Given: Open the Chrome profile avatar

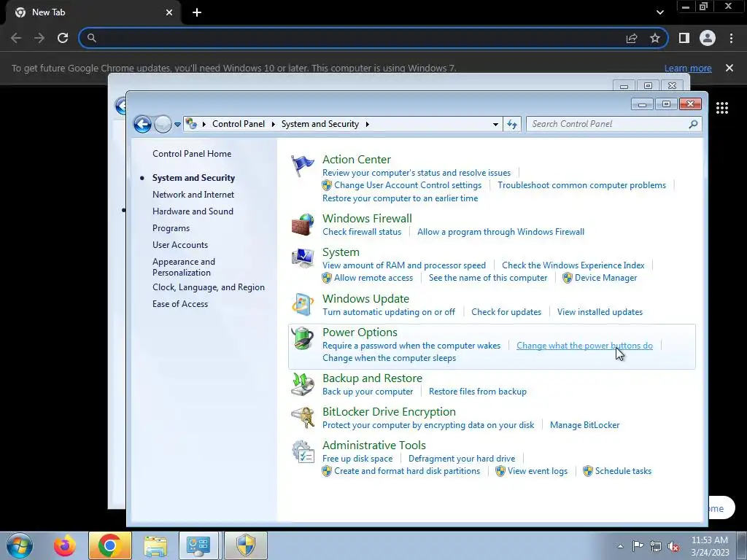Looking at the screenshot, I should 708,38.
